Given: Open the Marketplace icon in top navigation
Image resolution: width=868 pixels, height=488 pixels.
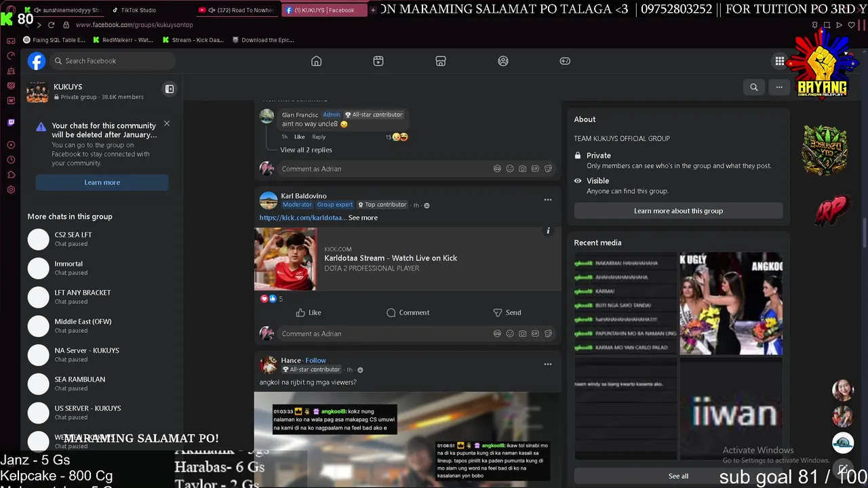Looking at the screenshot, I should [441, 61].
